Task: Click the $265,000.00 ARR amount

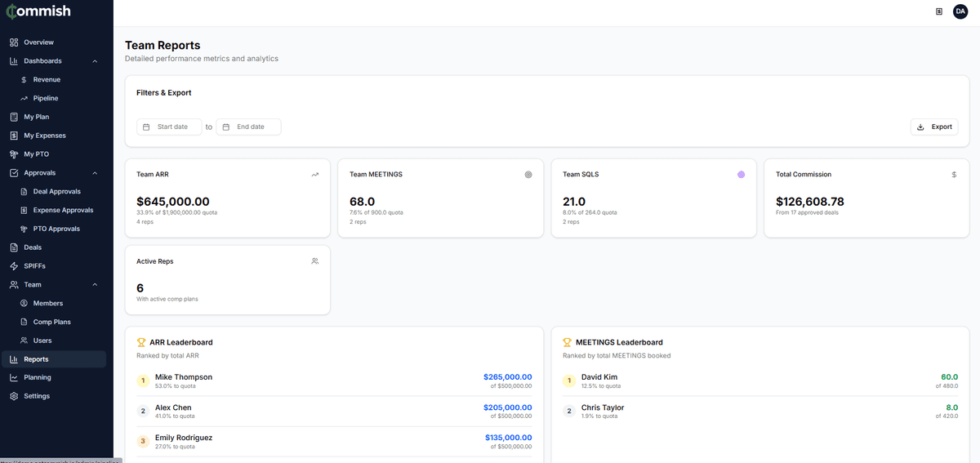Action: pos(508,377)
